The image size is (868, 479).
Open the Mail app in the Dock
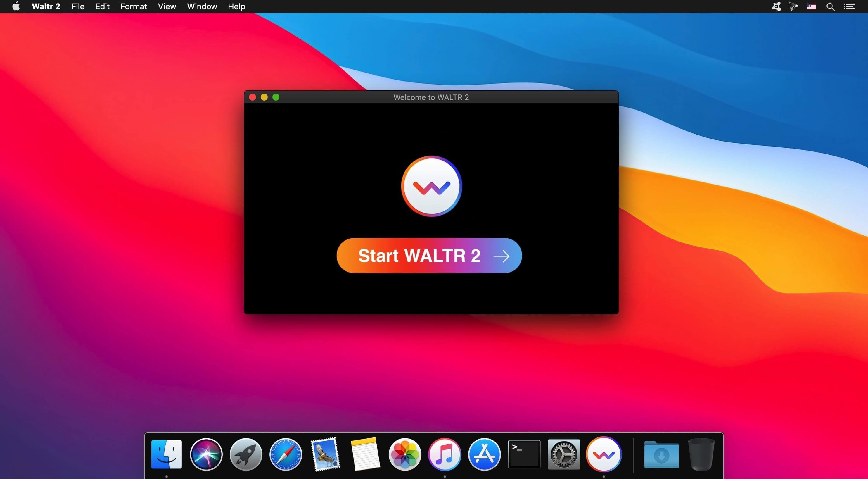tap(325, 454)
